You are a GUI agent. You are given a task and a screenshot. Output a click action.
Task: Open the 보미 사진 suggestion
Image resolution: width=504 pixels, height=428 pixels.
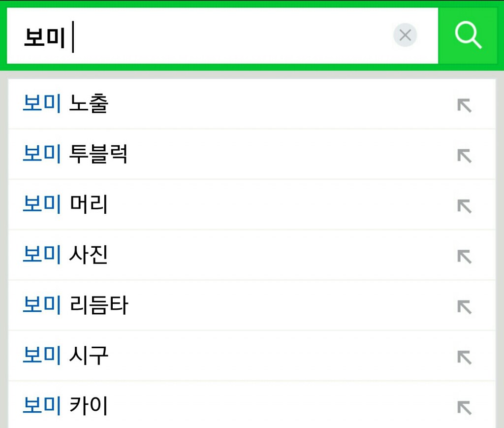(x=65, y=255)
